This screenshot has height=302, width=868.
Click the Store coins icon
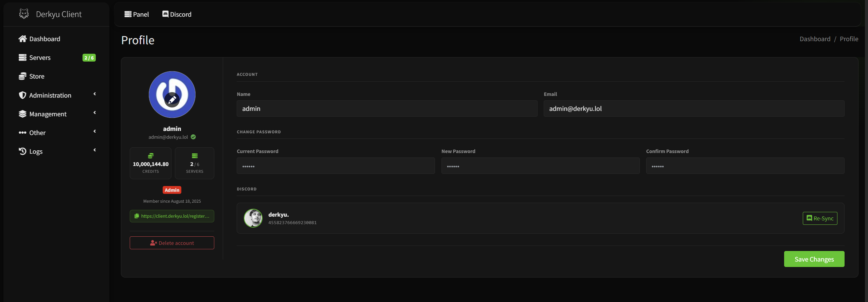pos(22,76)
